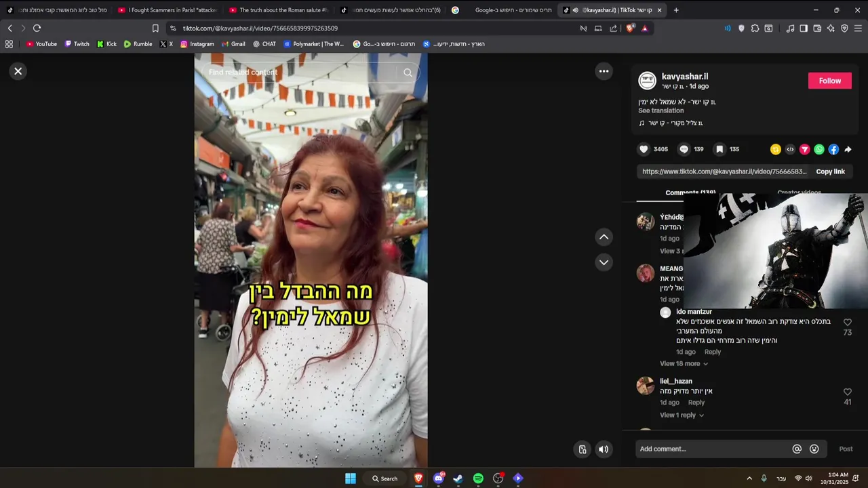
Task: Open the Rumble bookmark
Action: (138, 44)
